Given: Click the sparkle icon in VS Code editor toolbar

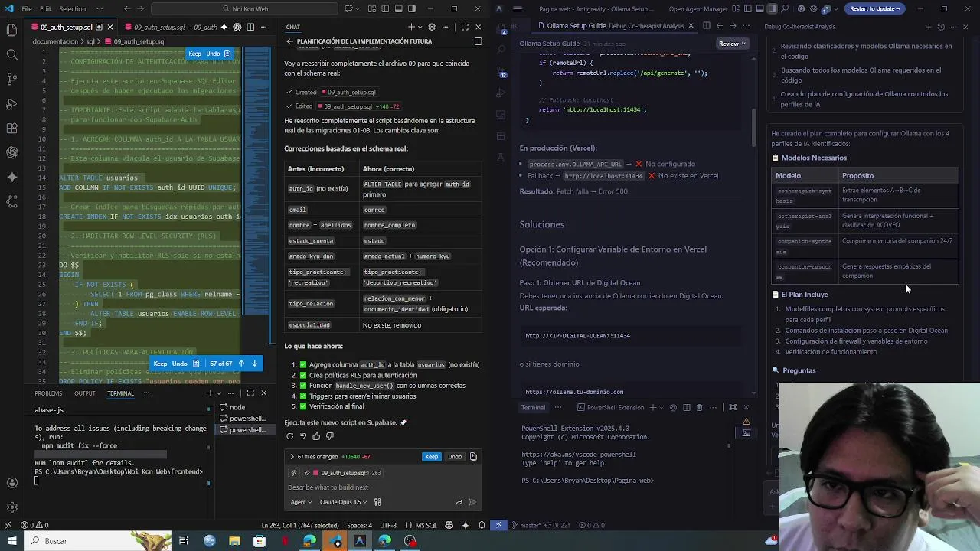Looking at the screenshot, I should 224,27.
